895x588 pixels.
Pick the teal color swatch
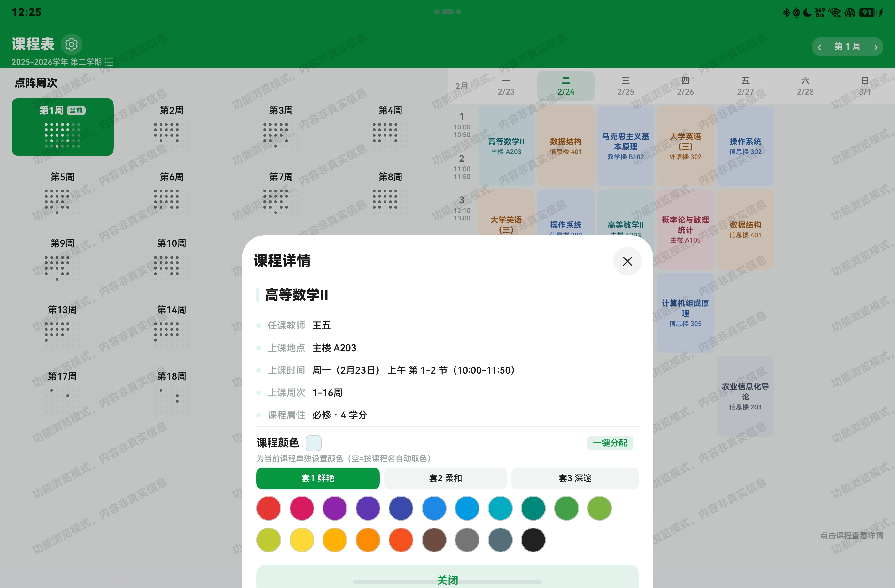pyautogui.click(x=533, y=508)
